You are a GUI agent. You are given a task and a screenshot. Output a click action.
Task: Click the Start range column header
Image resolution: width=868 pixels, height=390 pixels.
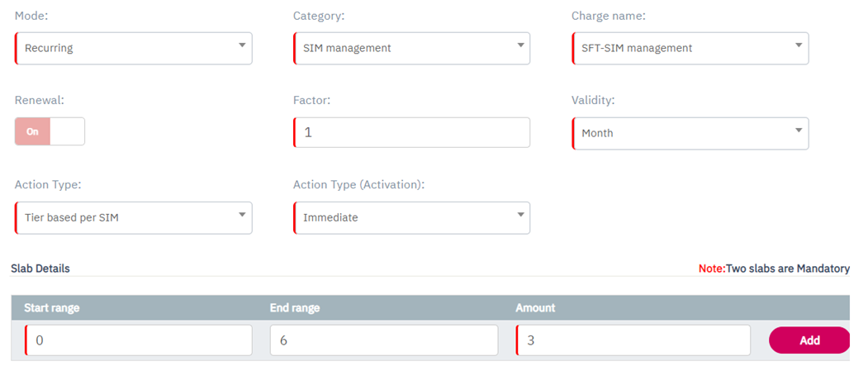coord(52,307)
